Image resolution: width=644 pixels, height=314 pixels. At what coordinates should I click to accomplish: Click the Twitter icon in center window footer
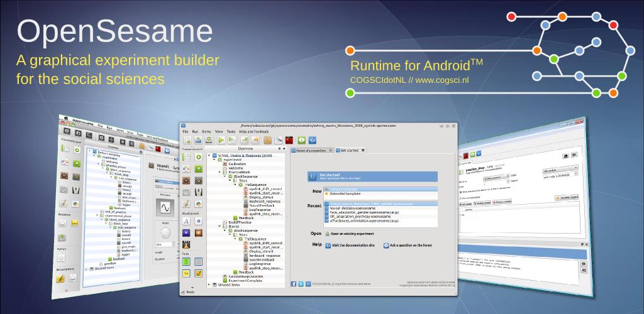pos(301,284)
